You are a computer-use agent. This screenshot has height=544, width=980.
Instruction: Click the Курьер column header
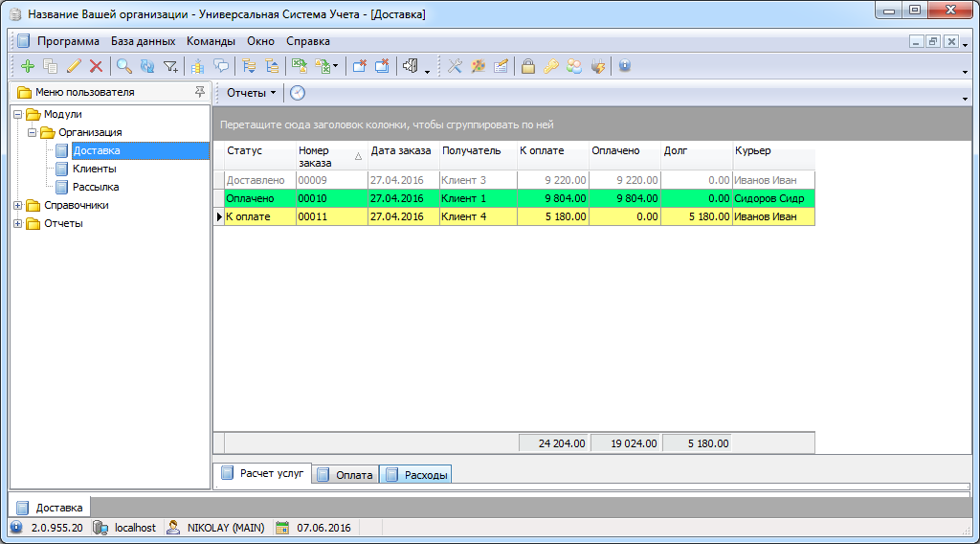(x=773, y=156)
